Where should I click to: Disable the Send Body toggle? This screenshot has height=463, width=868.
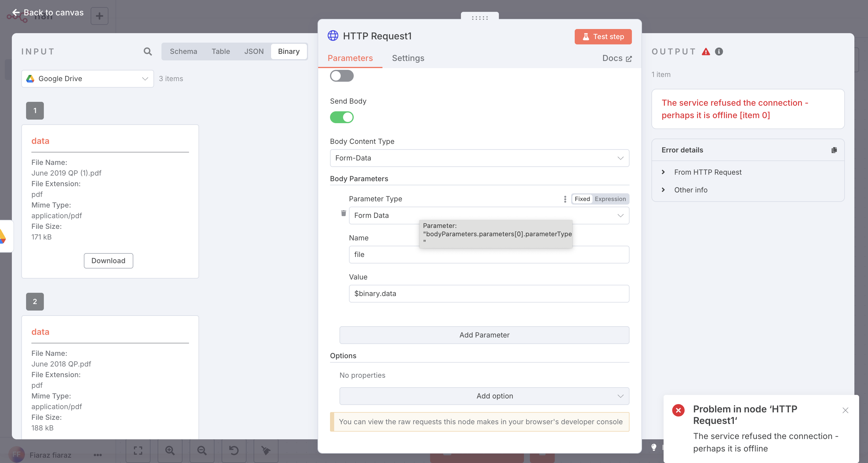click(x=341, y=117)
